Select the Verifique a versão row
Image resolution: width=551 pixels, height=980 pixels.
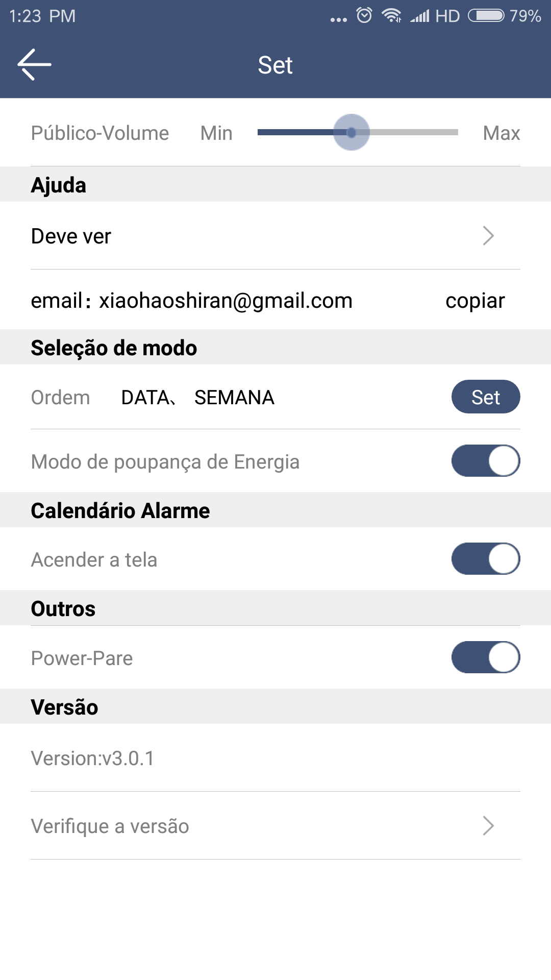275,825
